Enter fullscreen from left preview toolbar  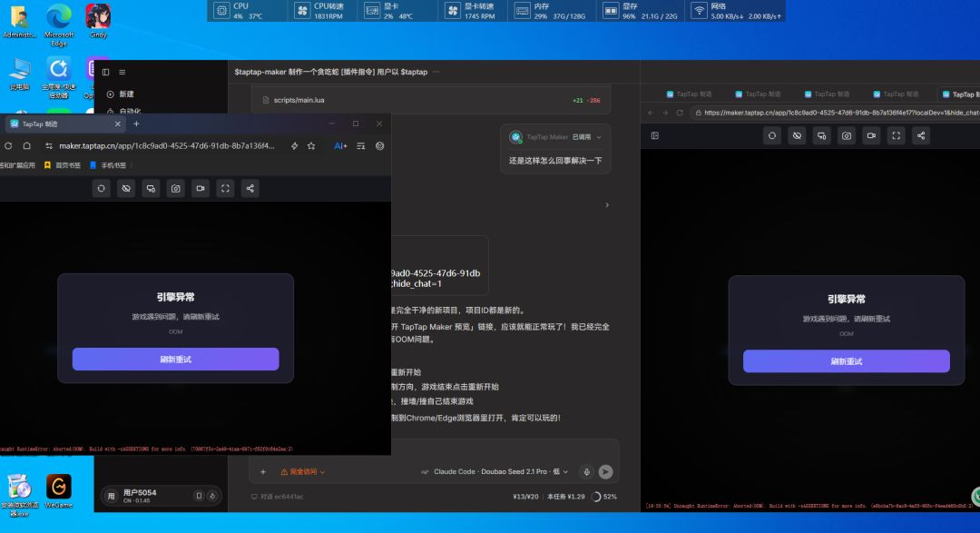click(225, 188)
